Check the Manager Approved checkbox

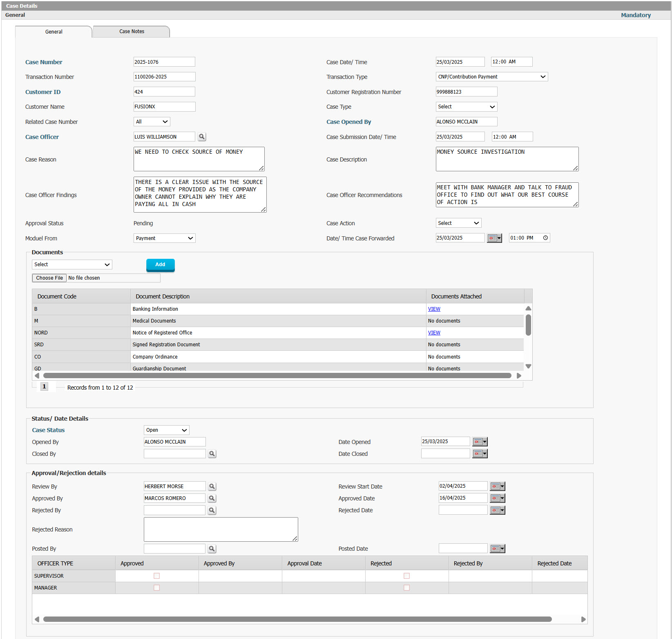(156, 588)
